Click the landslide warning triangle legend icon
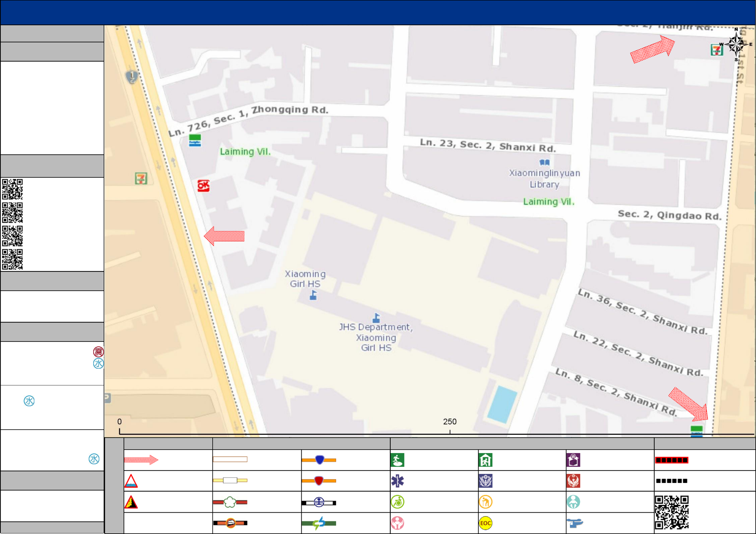756x534 pixels. (131, 502)
